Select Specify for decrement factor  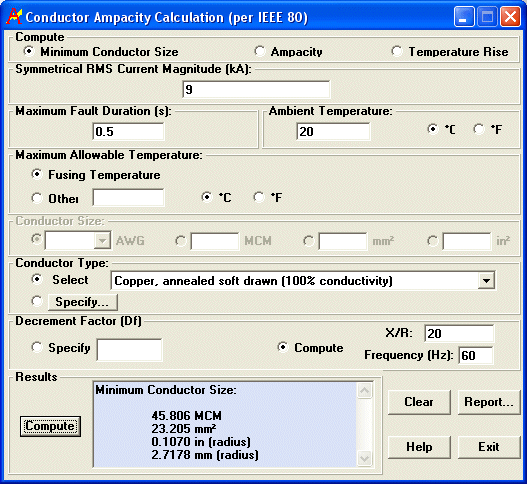point(37,347)
